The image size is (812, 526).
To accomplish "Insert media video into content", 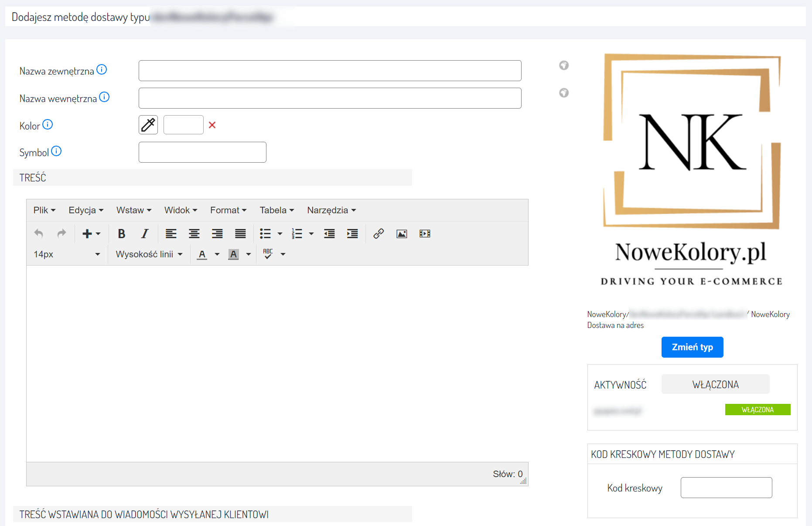I will (425, 234).
